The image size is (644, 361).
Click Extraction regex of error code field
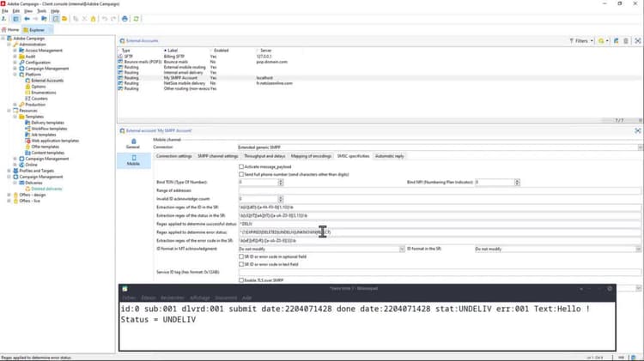[440, 241]
